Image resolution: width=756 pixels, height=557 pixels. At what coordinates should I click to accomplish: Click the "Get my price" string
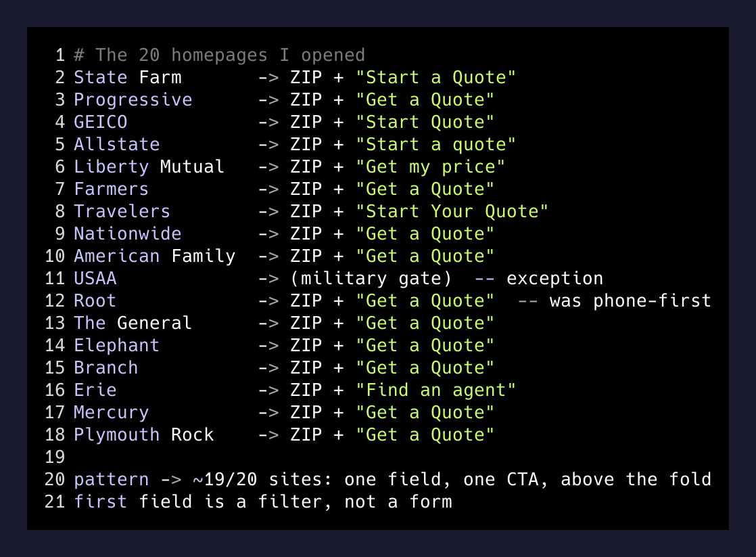(431, 167)
